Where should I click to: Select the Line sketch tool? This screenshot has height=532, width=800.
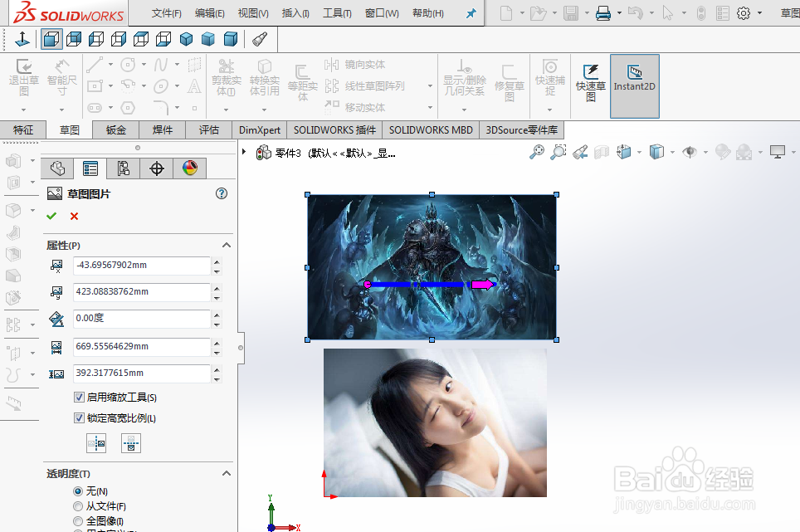95,65
